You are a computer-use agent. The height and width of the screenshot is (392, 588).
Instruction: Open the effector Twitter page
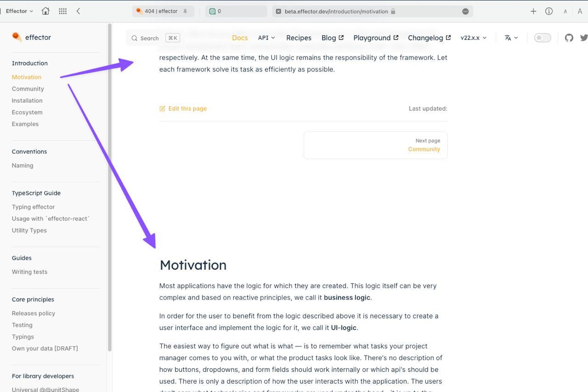coord(584,38)
